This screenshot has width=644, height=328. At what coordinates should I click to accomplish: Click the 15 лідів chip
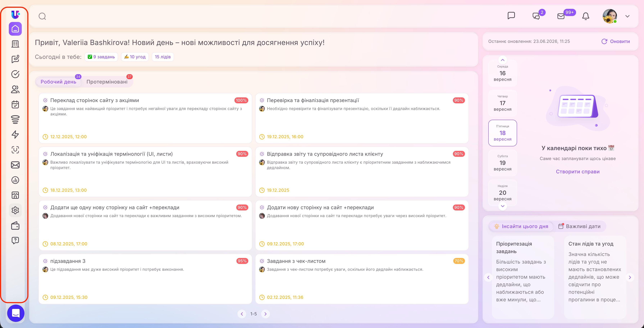[163, 57]
